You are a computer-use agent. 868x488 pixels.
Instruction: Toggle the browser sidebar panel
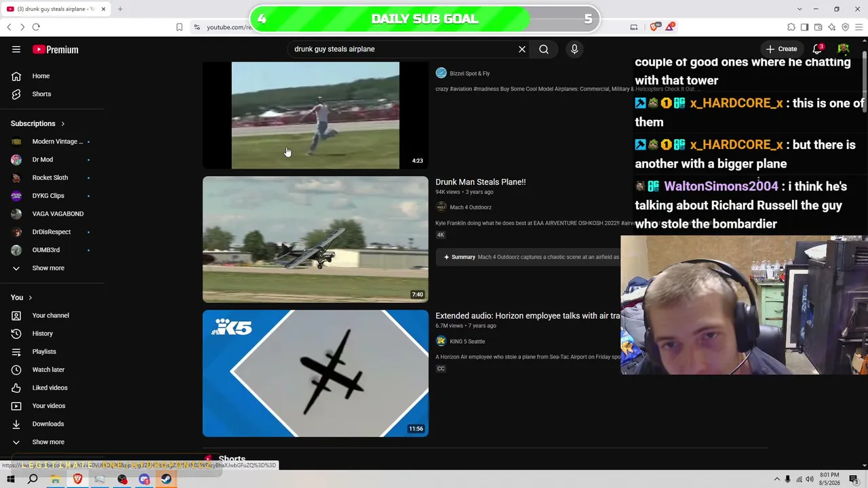coord(804,27)
